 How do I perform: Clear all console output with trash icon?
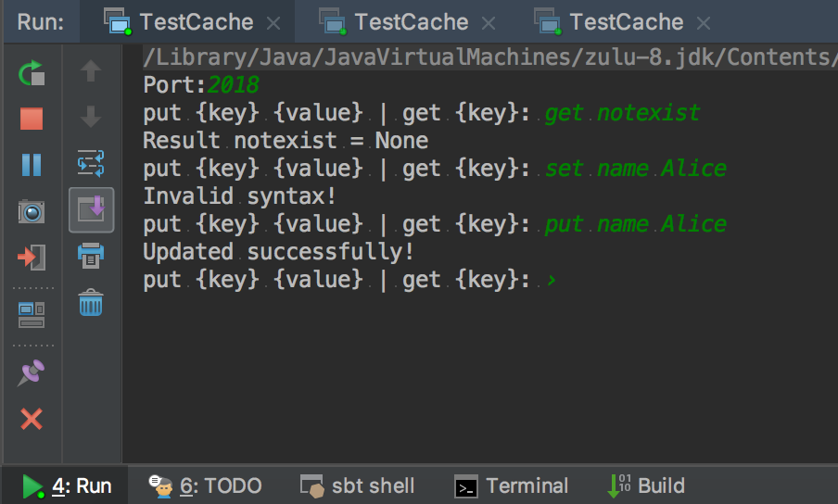click(91, 303)
